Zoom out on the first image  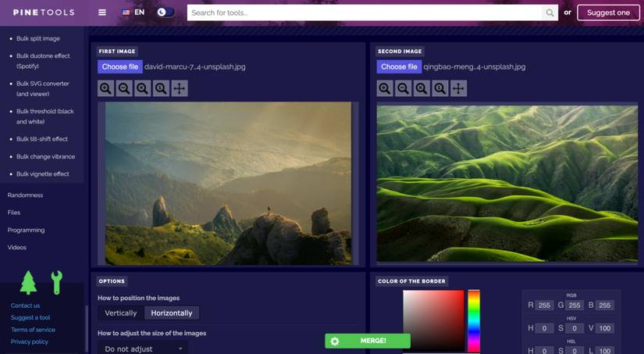point(124,88)
